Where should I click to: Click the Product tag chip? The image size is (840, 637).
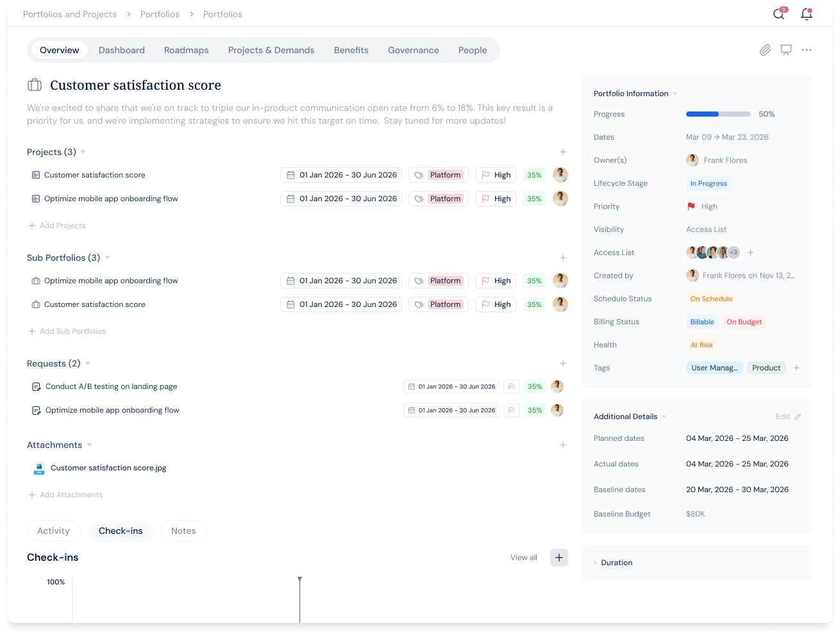[x=766, y=368]
